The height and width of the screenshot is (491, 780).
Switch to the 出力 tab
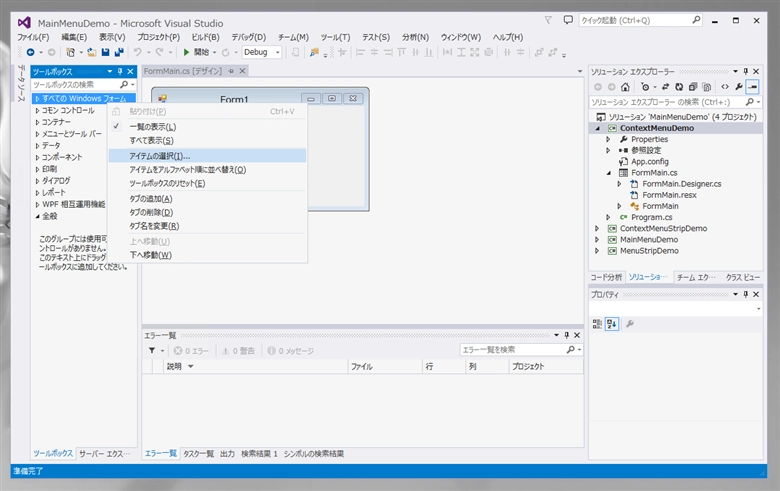[227, 454]
